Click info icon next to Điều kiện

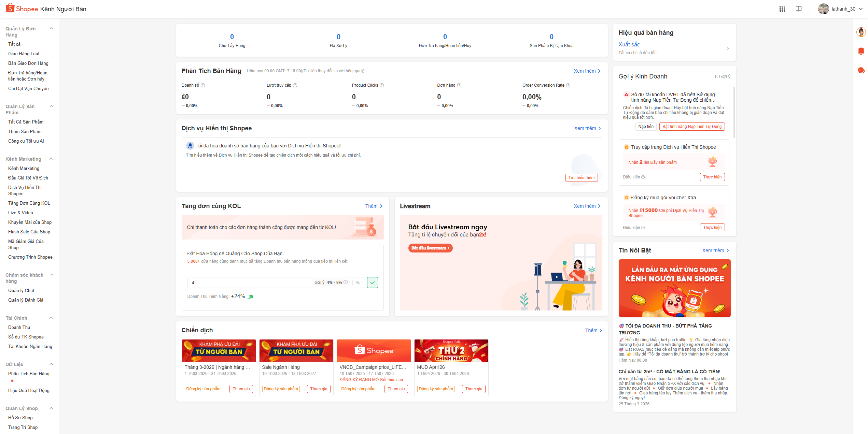point(643,177)
